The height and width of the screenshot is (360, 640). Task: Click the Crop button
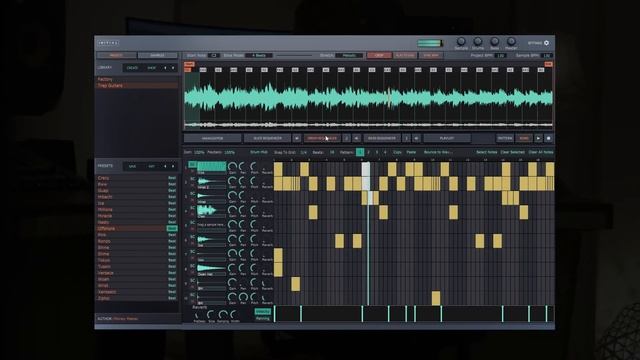click(379, 55)
